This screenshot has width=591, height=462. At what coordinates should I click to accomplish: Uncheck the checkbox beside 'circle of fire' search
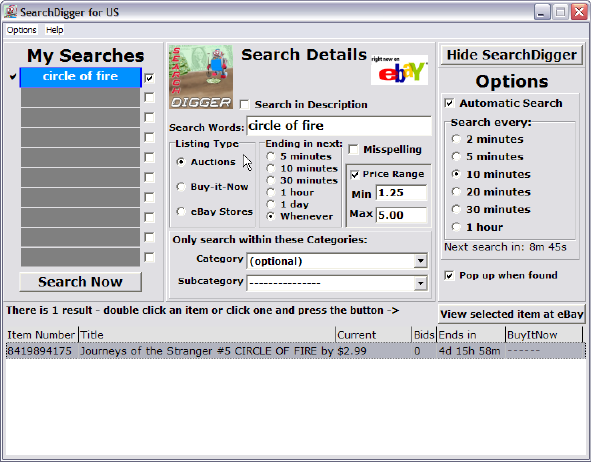click(x=149, y=78)
